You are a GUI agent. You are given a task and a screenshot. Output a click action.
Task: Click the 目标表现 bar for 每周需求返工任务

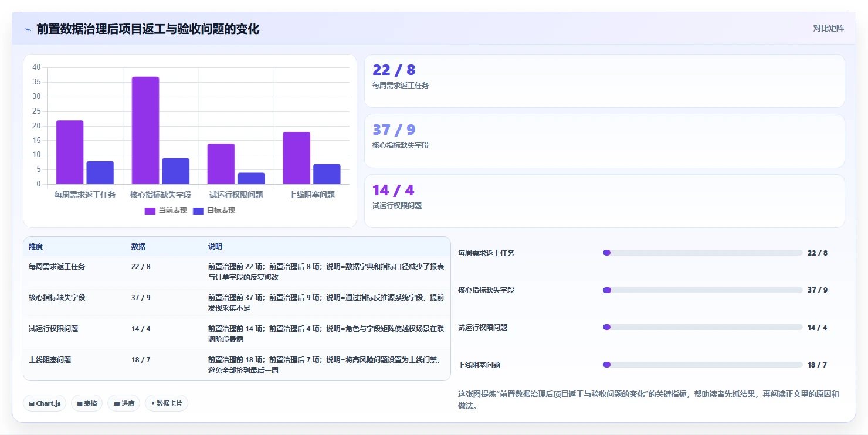click(100, 172)
